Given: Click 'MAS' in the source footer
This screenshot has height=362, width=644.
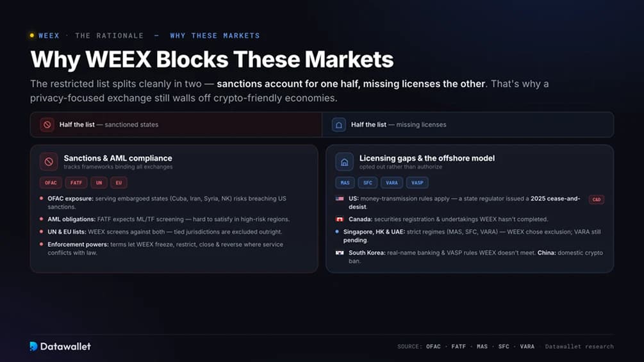Looking at the screenshot, I should 482,347.
